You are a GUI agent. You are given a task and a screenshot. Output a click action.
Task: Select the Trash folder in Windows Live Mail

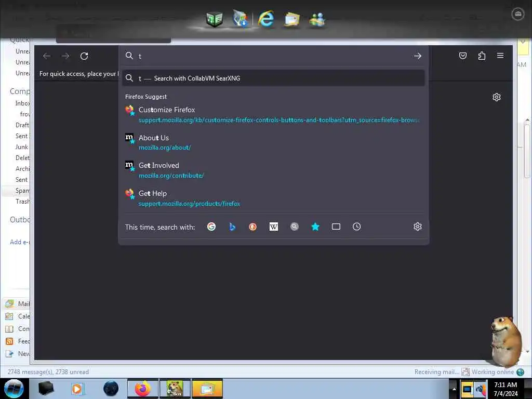22,202
